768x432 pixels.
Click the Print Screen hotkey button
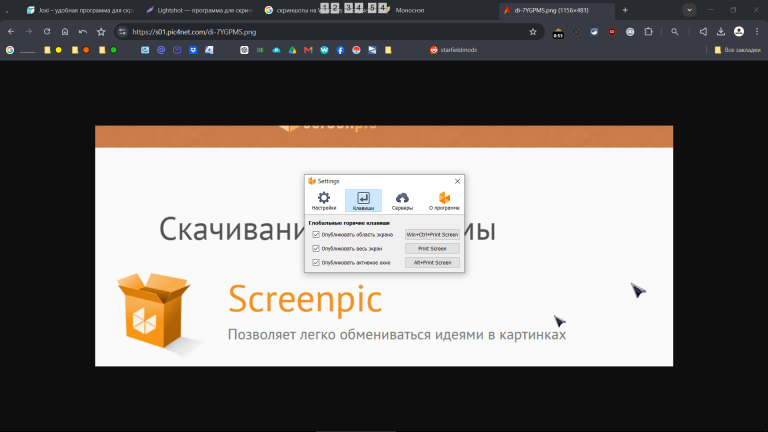(x=432, y=248)
